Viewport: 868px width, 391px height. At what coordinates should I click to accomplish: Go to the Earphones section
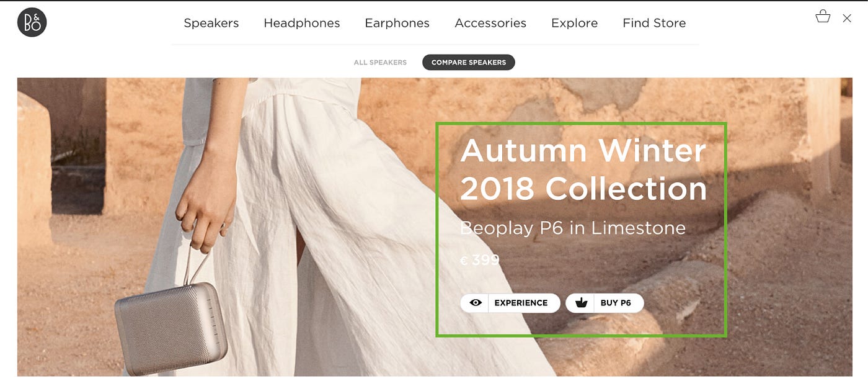tap(397, 23)
